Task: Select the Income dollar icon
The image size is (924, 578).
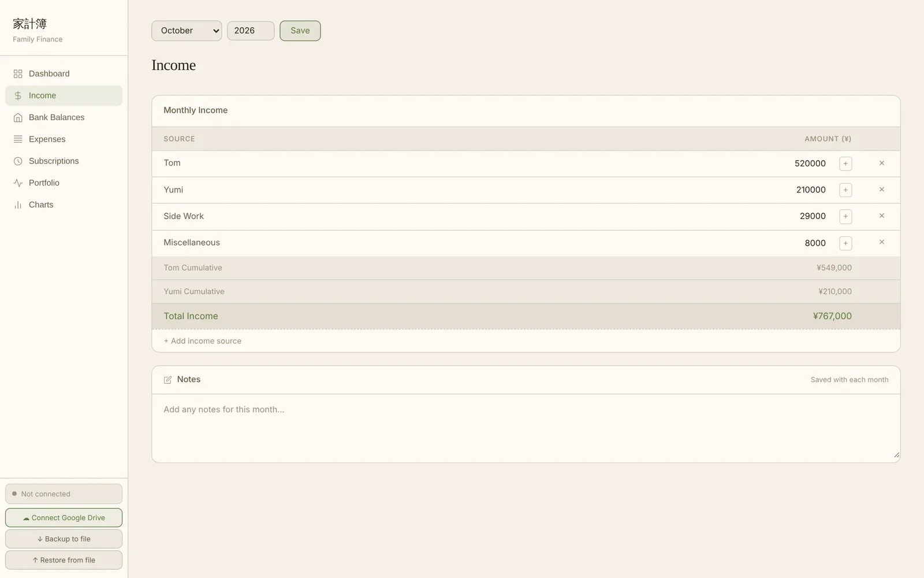Action: 18,96
